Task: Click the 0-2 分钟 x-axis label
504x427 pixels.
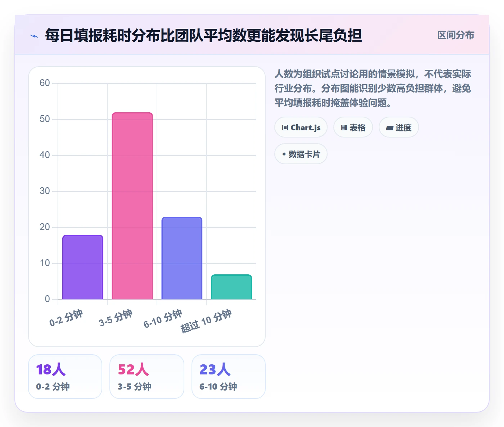Action: click(x=66, y=318)
